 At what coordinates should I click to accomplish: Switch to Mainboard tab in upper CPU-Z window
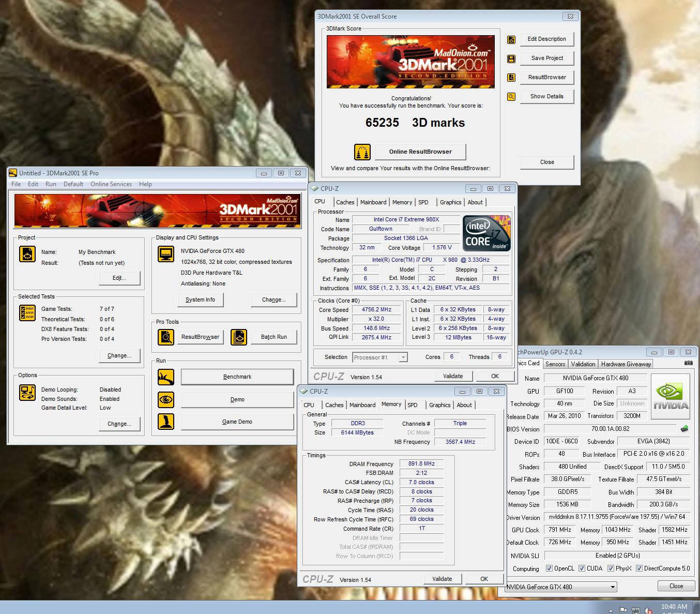click(373, 202)
